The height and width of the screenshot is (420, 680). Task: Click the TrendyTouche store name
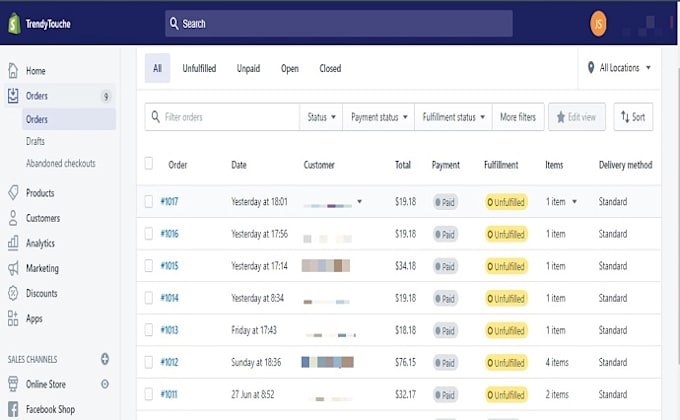[48, 23]
